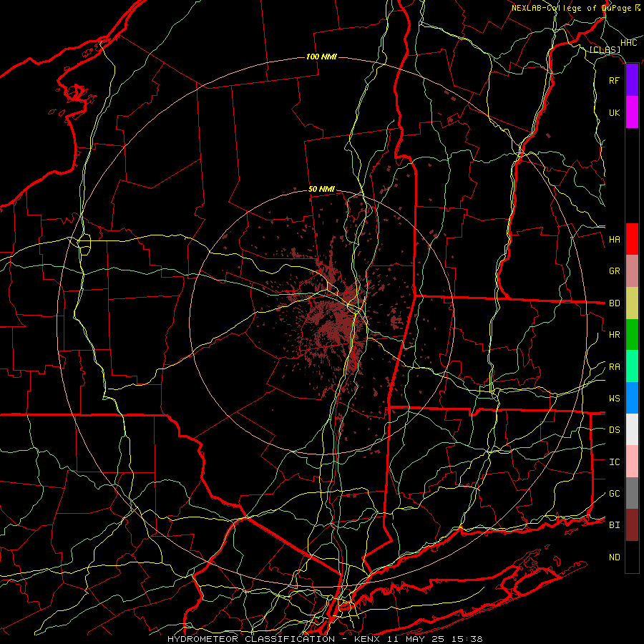
Task: Click the DS legend label
Action: tap(614, 430)
